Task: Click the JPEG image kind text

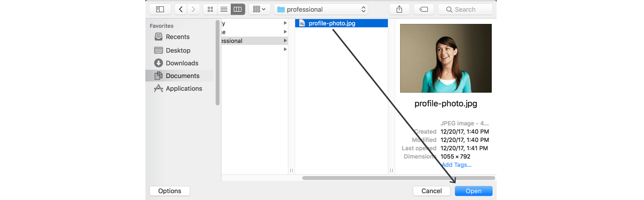Action: [464, 123]
